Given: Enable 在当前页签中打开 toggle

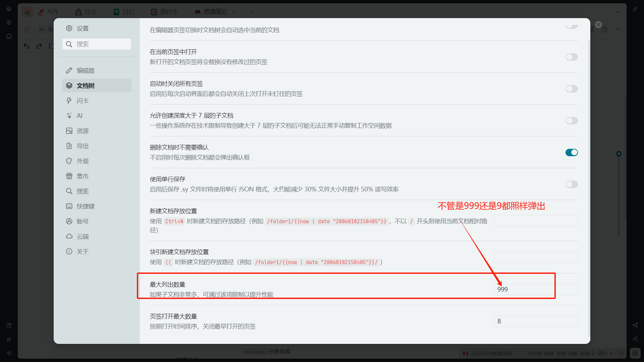Looking at the screenshot, I should click(571, 57).
